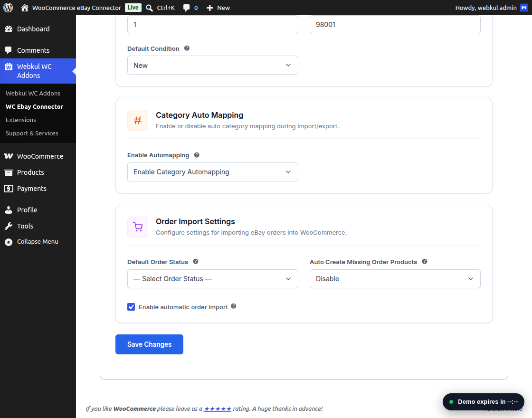The image size is (532, 418).
Task: Open Comments menu item
Action: pyautogui.click(x=38, y=50)
